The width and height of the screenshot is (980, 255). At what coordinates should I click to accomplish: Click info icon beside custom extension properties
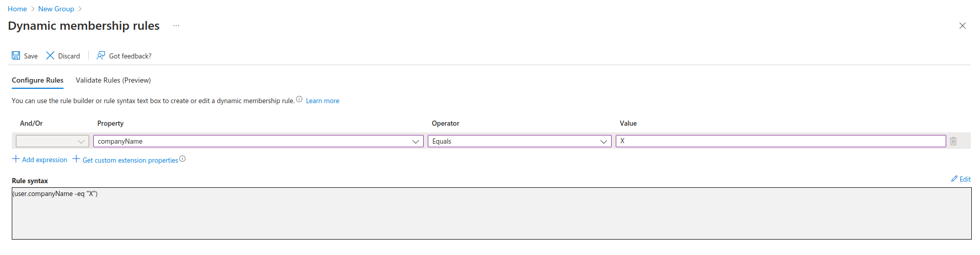click(182, 159)
